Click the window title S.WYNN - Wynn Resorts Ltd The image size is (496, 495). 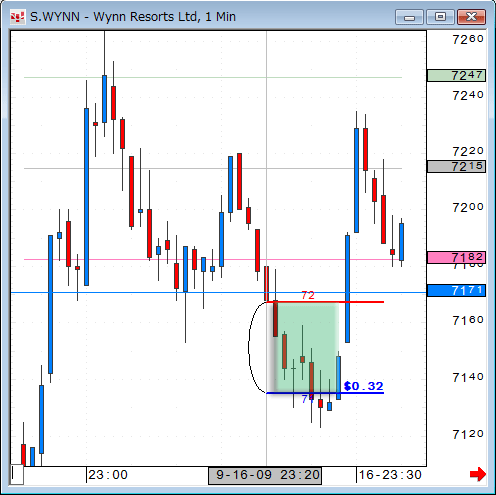point(133,17)
